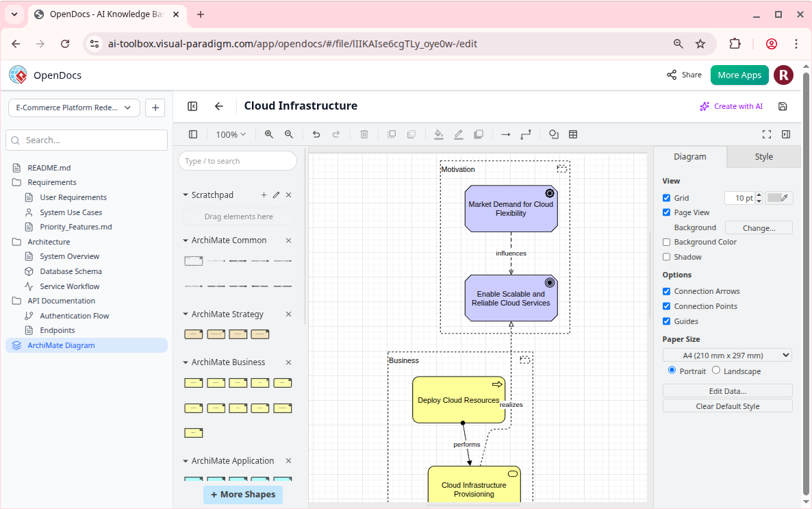Open the Paper Size dropdown
This screenshot has height=509, width=812.
(x=727, y=355)
